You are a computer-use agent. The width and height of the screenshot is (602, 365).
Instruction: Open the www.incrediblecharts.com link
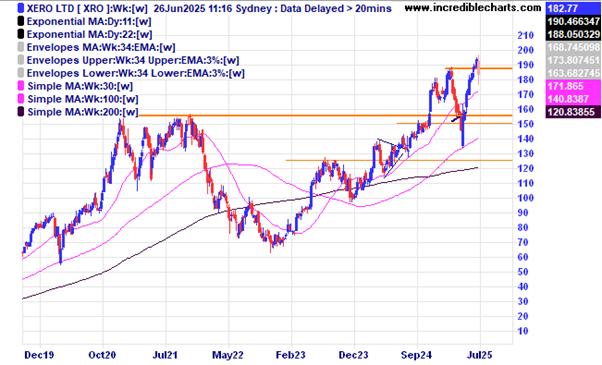tap(473, 7)
